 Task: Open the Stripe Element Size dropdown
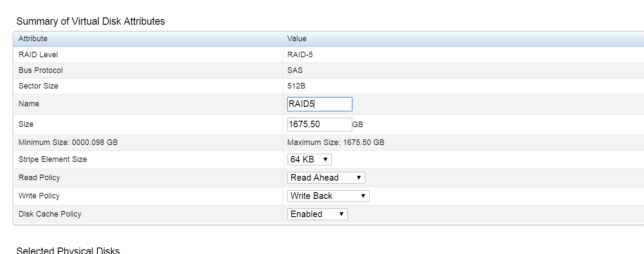[309, 159]
